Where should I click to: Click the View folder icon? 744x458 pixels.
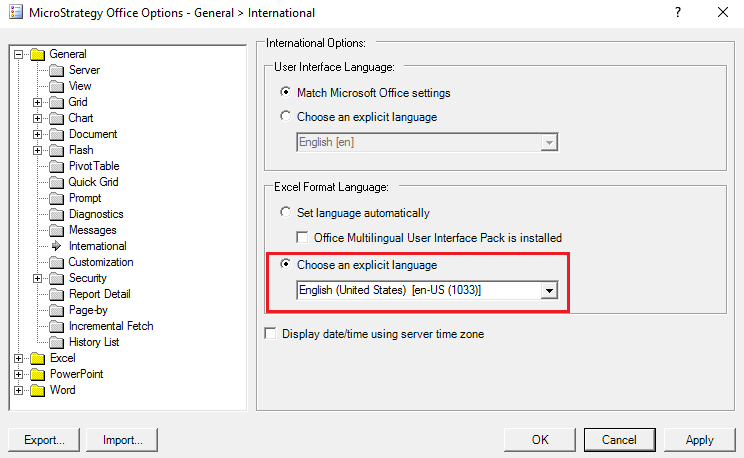point(56,86)
